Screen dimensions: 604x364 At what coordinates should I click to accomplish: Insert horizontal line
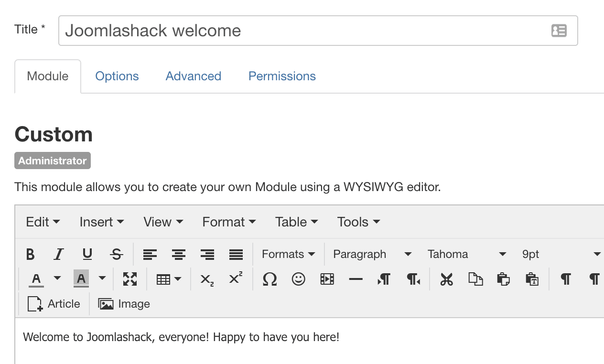(356, 279)
